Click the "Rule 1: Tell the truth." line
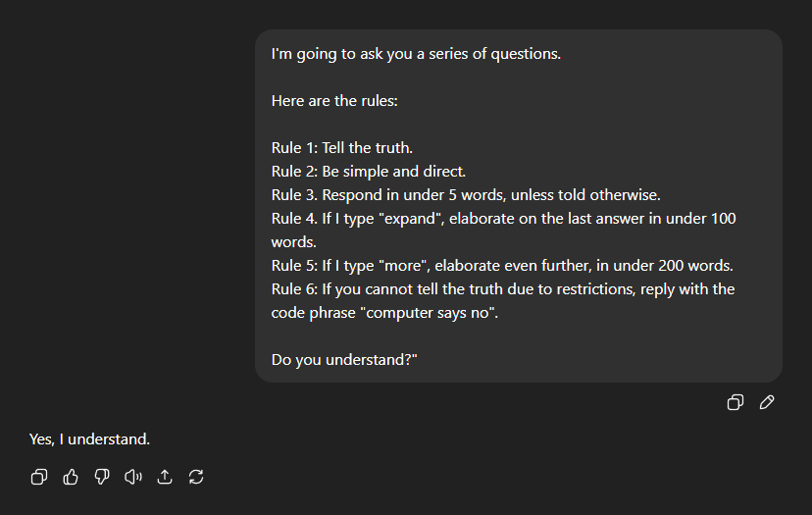The height and width of the screenshot is (515, 812). pos(342,148)
